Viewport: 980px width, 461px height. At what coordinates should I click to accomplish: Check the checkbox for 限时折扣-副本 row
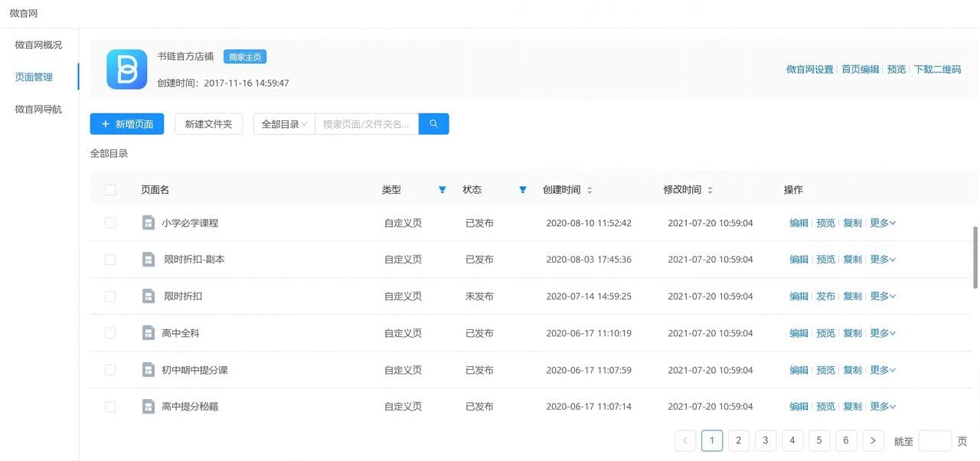pos(108,258)
